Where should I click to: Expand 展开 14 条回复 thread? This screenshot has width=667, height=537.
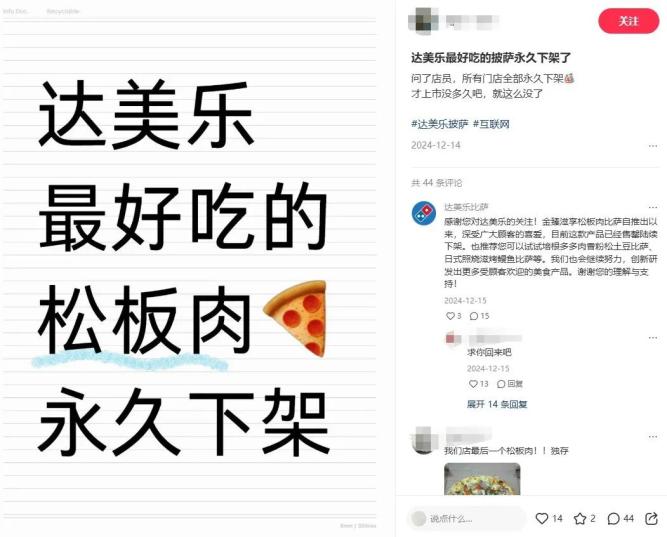[497, 404]
